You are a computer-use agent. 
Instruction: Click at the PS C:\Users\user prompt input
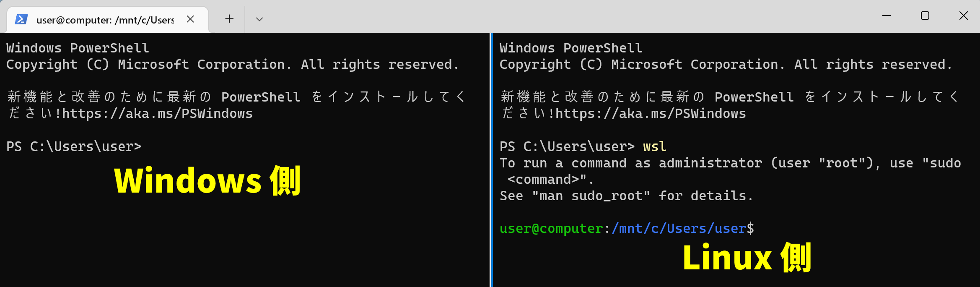149,146
